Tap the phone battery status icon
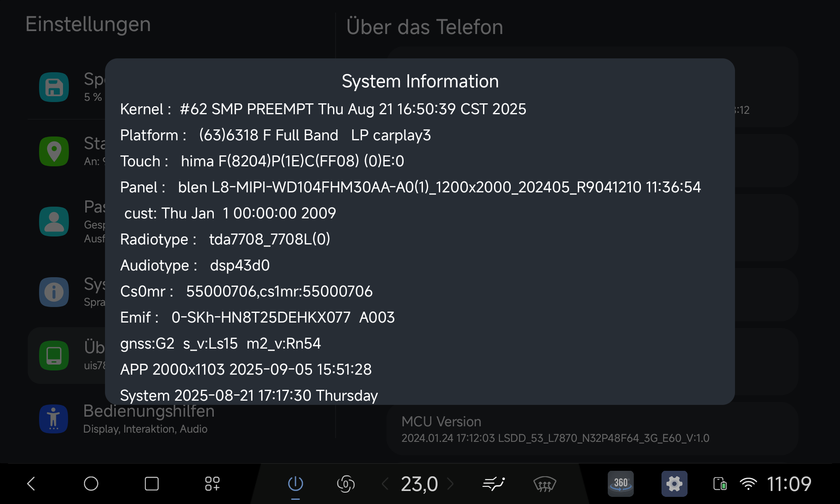 click(720, 484)
